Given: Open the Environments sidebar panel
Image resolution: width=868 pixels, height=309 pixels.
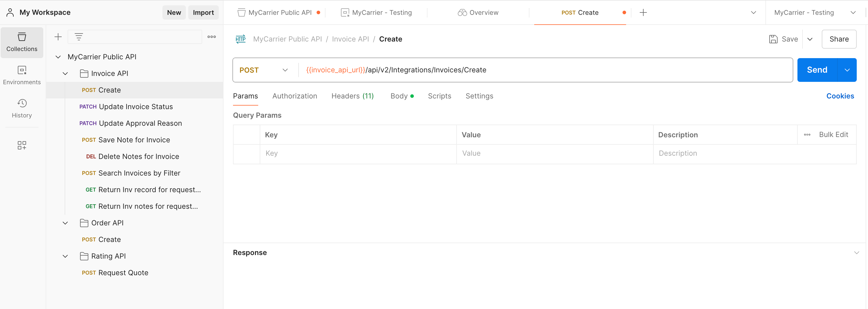Looking at the screenshot, I should pos(22,75).
